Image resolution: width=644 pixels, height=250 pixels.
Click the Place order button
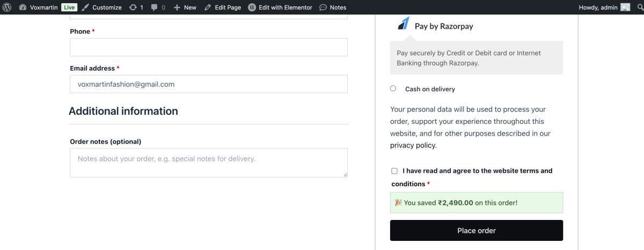click(x=477, y=230)
